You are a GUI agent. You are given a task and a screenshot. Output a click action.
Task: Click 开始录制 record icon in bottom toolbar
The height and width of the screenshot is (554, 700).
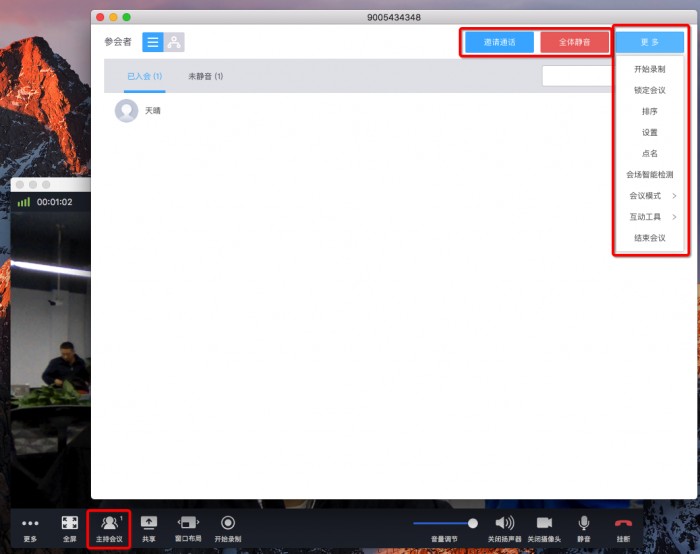coord(228,529)
